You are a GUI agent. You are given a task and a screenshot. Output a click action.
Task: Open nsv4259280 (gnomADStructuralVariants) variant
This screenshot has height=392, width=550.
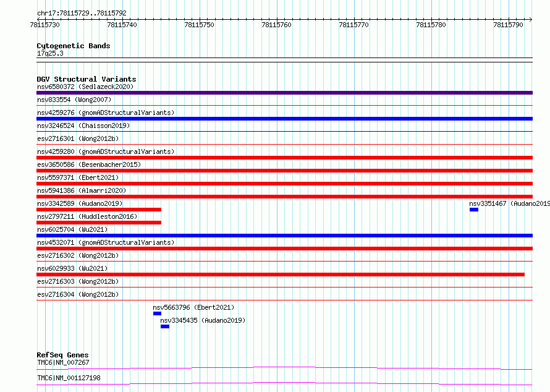[x=106, y=151]
